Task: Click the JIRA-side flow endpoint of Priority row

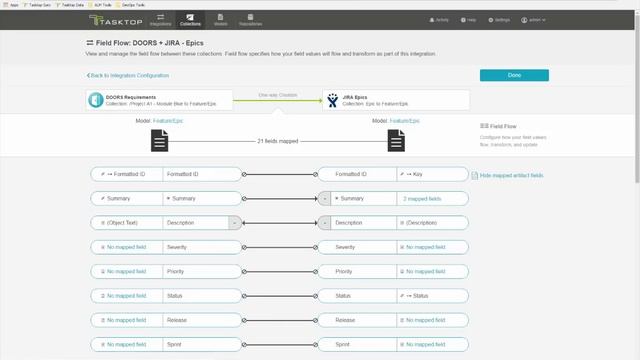Action: pos(315,271)
